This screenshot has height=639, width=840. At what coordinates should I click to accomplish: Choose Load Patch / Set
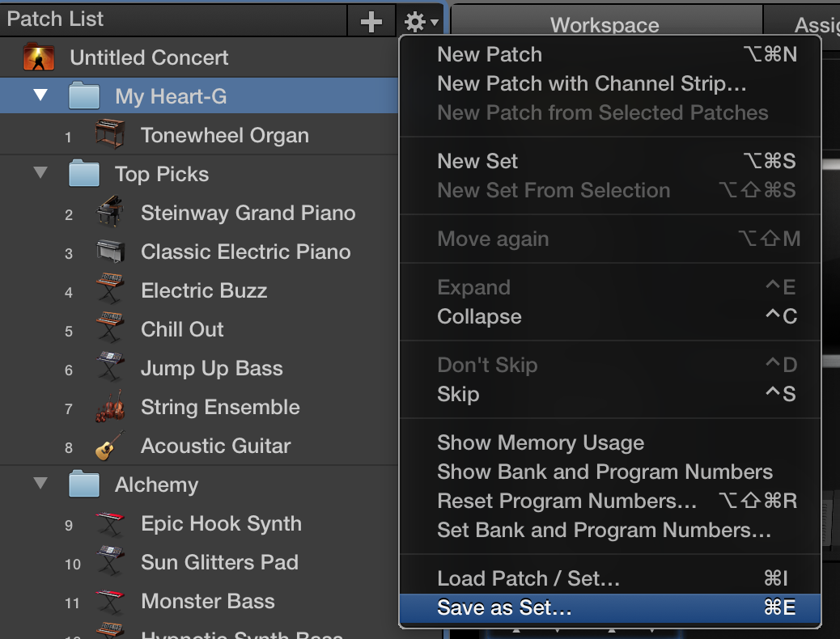coord(610,578)
